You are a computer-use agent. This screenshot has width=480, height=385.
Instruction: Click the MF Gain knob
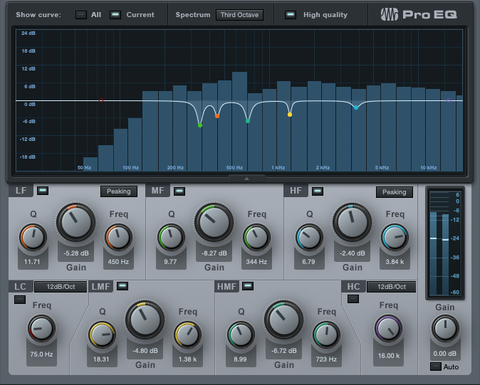(214, 222)
